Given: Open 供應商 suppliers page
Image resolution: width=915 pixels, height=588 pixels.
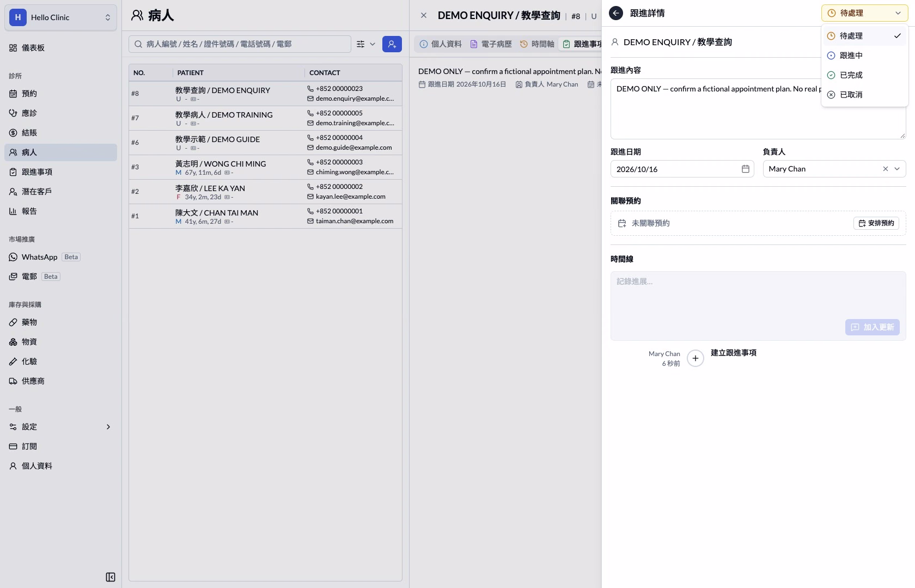Looking at the screenshot, I should [x=60, y=381].
